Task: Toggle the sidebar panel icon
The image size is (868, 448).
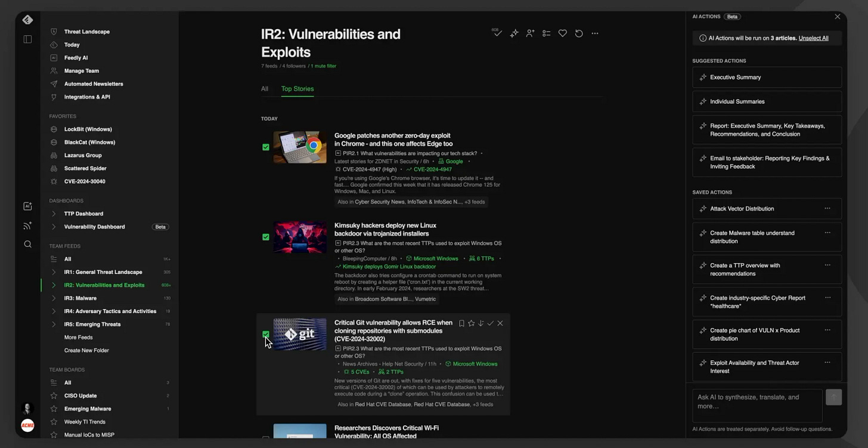Action: pyautogui.click(x=27, y=39)
